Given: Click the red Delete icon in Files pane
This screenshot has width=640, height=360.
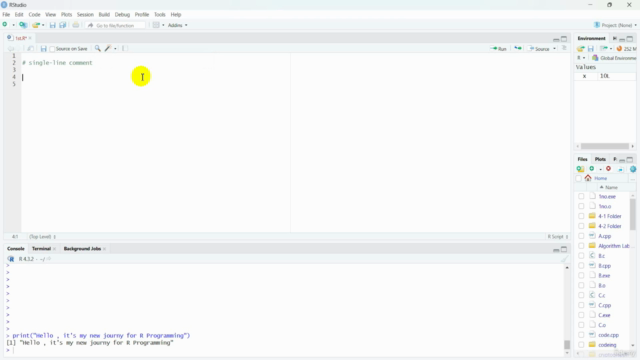Looking at the screenshot, I should 609,169.
